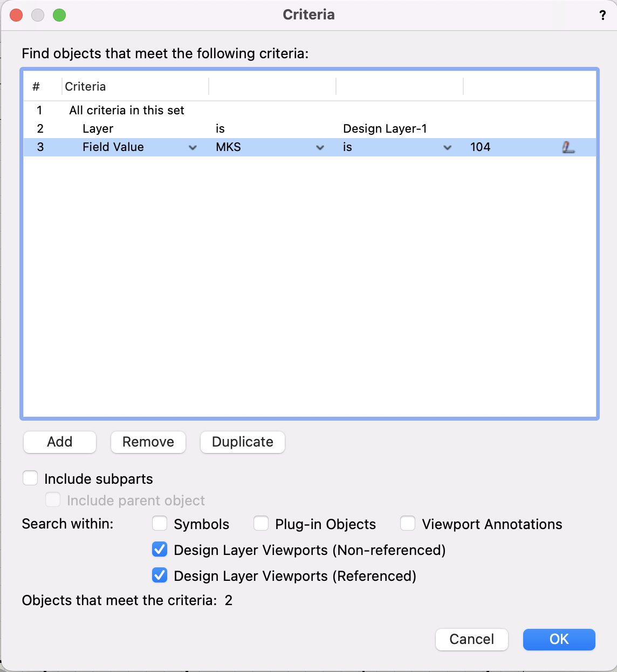The image size is (617, 672).
Task: Click the edit pencil icon on row 3
Action: [x=568, y=147]
